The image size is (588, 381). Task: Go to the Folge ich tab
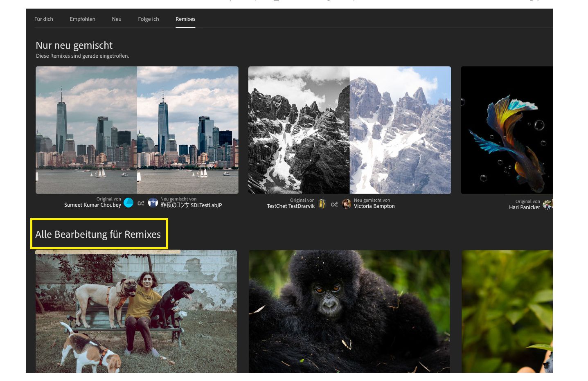click(149, 19)
